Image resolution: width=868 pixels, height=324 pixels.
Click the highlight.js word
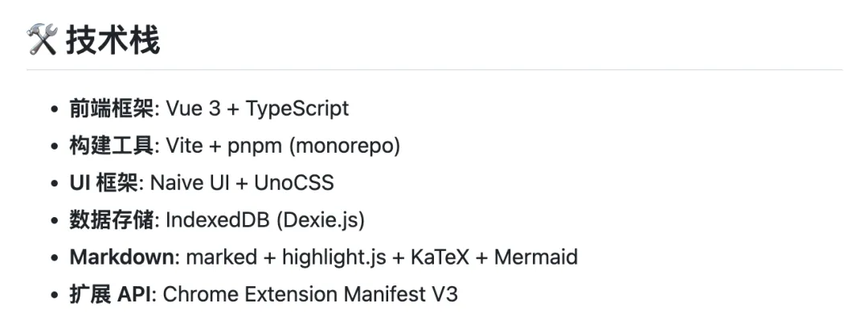[334, 257]
